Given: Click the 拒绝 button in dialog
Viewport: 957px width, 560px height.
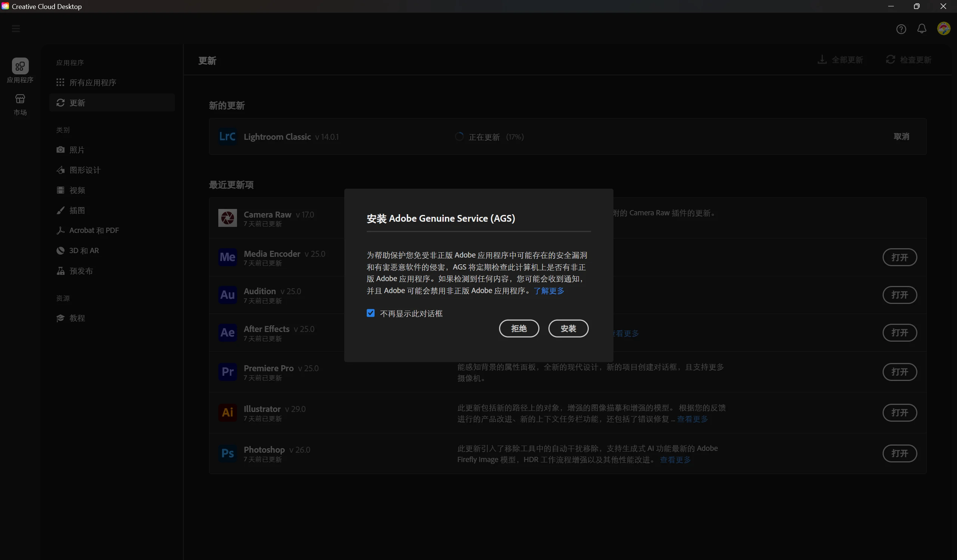Looking at the screenshot, I should pyautogui.click(x=519, y=328).
